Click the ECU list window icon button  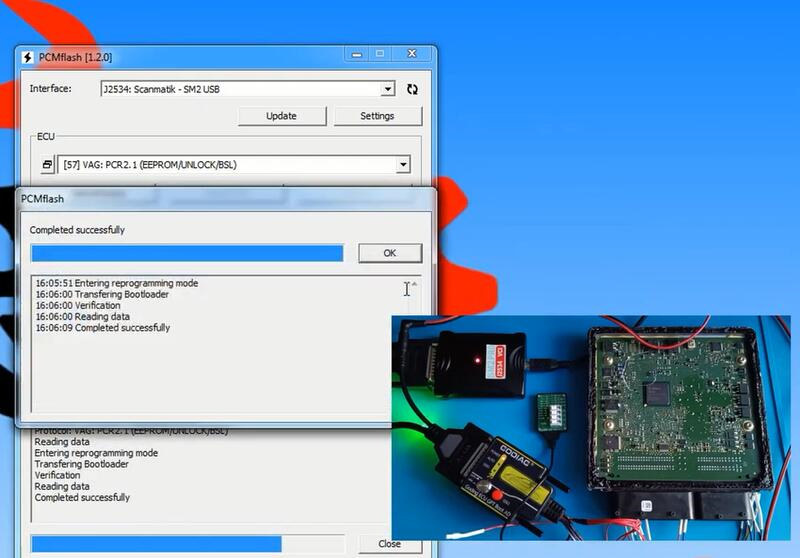click(x=47, y=165)
